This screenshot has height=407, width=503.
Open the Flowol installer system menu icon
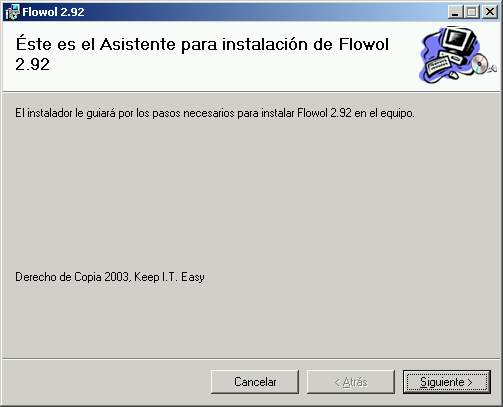(x=12, y=12)
